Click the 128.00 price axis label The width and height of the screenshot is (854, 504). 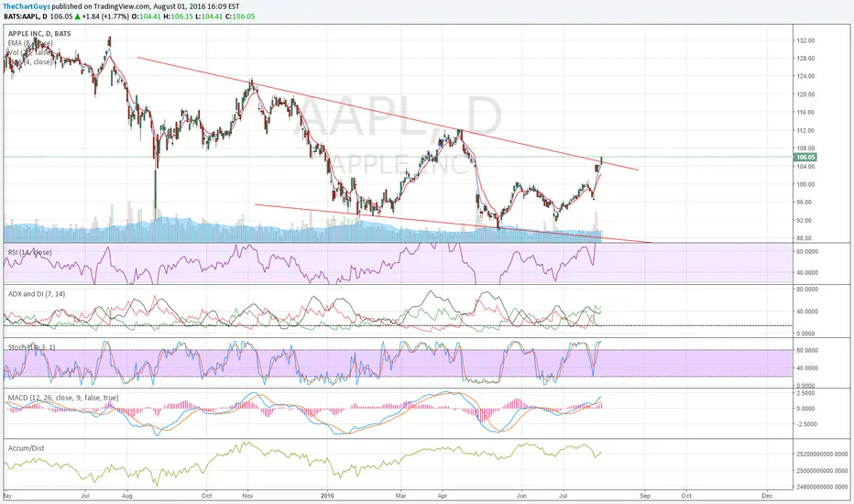805,59
